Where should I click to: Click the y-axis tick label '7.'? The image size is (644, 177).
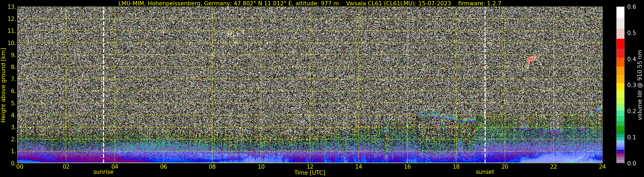click(13, 79)
